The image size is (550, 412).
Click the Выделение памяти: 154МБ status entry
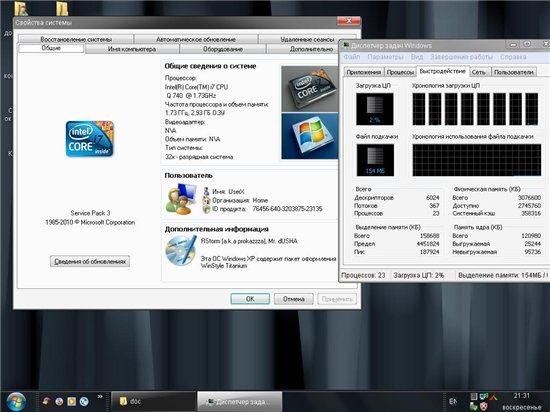click(502, 275)
